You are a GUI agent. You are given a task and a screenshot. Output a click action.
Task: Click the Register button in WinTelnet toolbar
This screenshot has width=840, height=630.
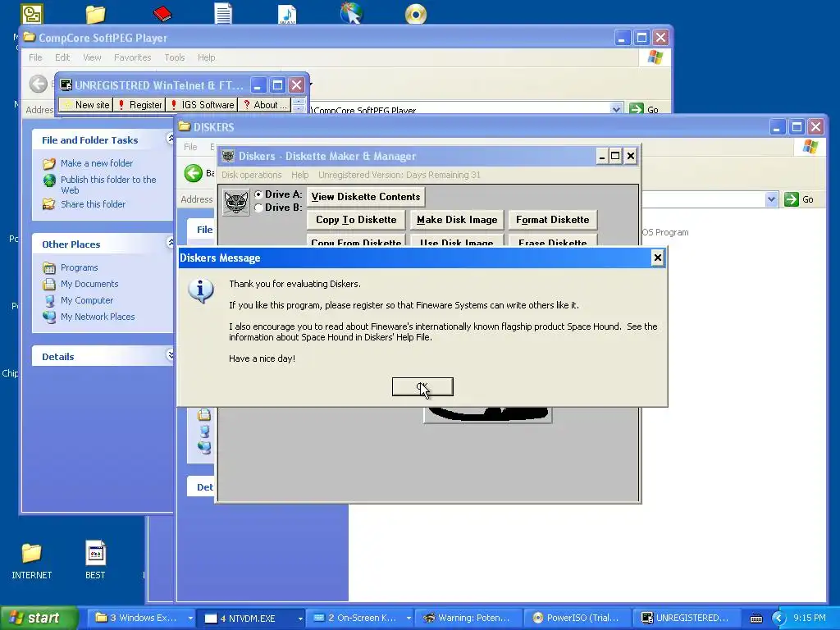click(139, 105)
